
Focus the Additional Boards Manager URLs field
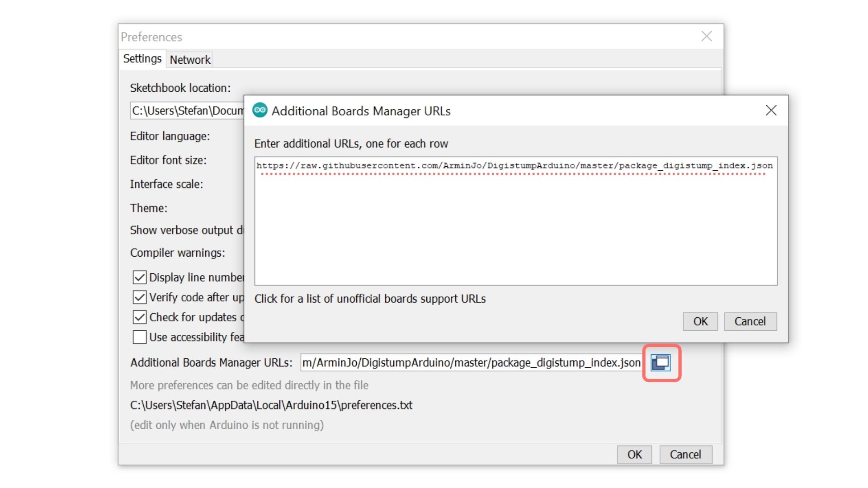472,363
